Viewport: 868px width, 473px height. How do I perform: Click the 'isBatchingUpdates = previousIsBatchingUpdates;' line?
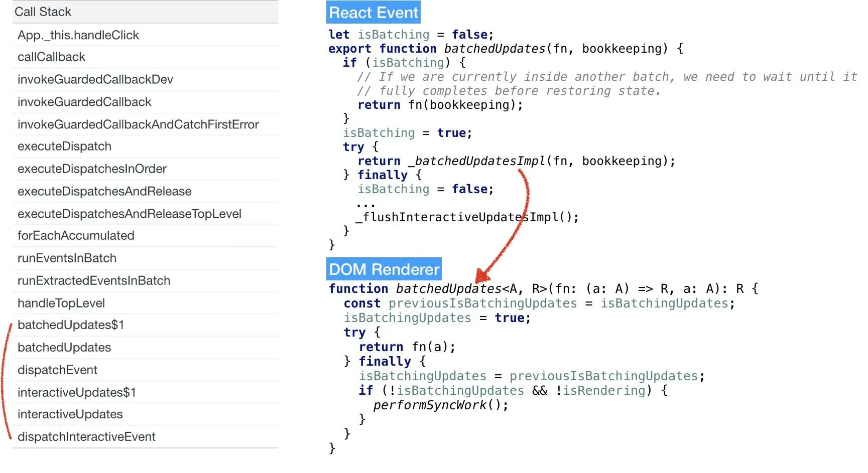pyautogui.click(x=532, y=376)
